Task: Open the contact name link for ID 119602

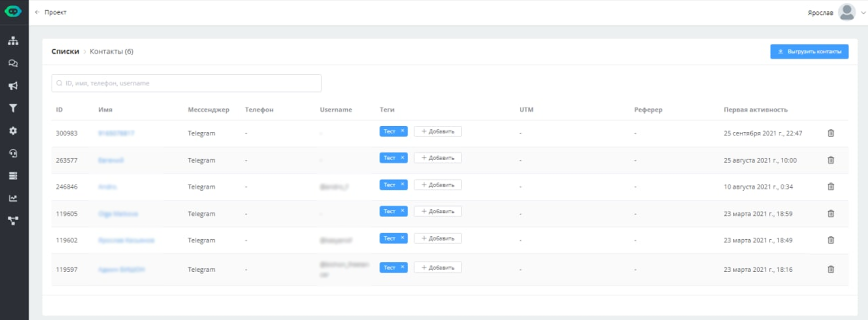Action: (126, 240)
